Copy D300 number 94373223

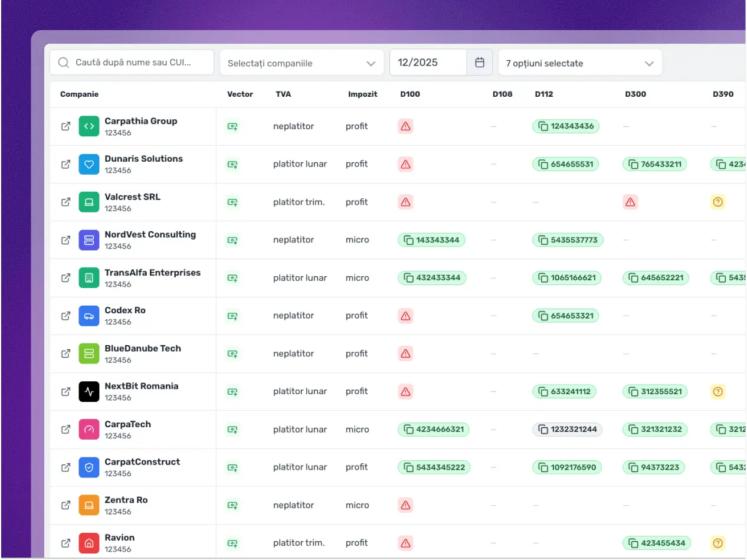[x=654, y=467]
